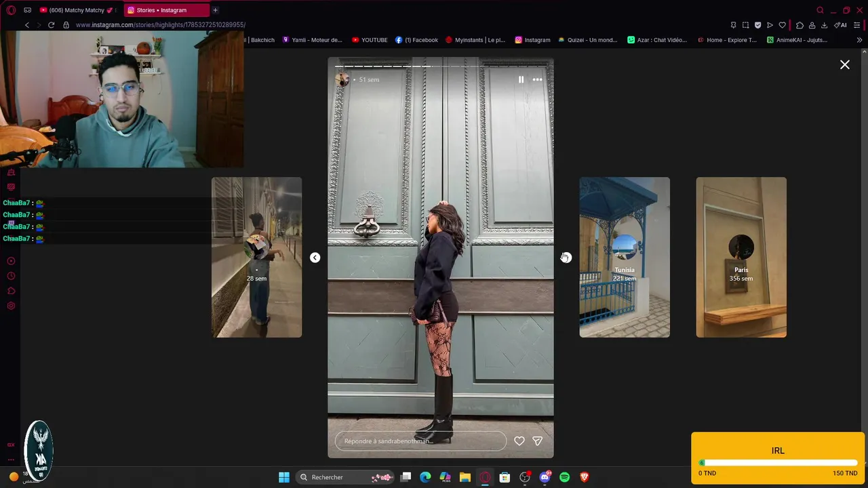Open the Opera main menu logo
This screenshot has width=868, height=488.
coord(10,9)
